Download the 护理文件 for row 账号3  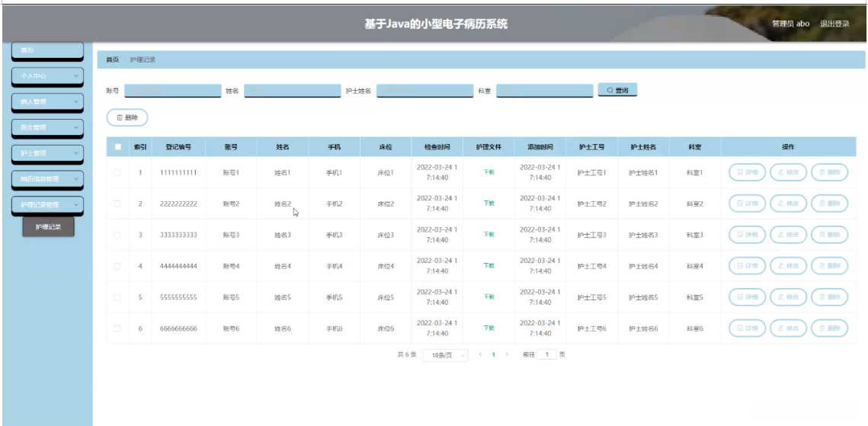coord(488,234)
